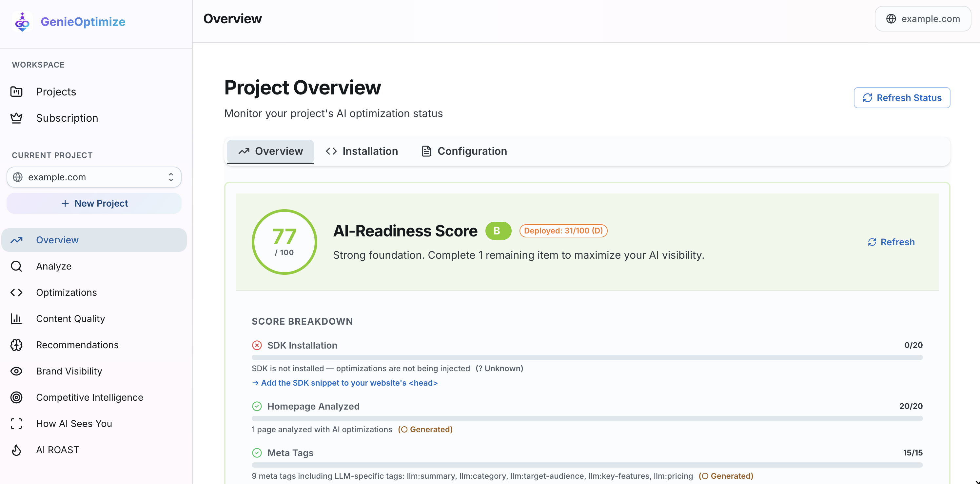Viewport: 980px width, 484px height.
Task: Follow the Add the SDK snippet link
Action: [x=345, y=383]
